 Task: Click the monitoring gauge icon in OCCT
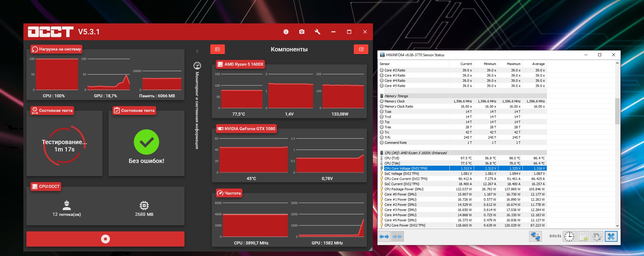coord(197,66)
